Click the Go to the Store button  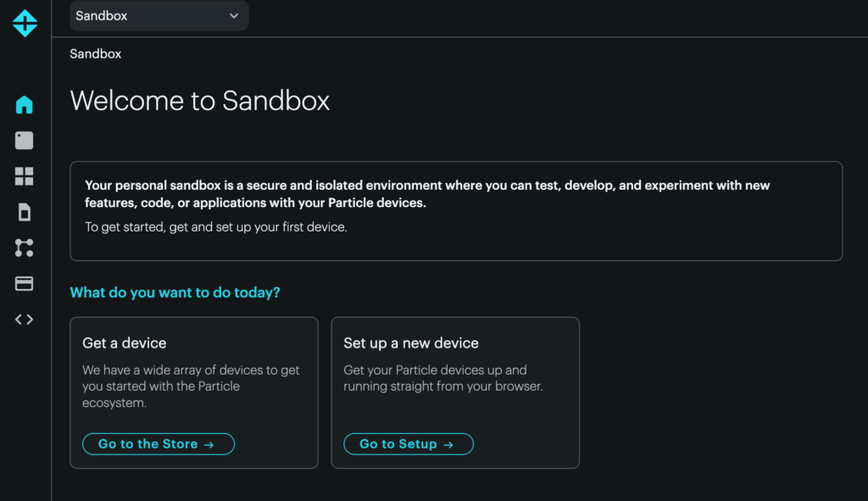158,444
